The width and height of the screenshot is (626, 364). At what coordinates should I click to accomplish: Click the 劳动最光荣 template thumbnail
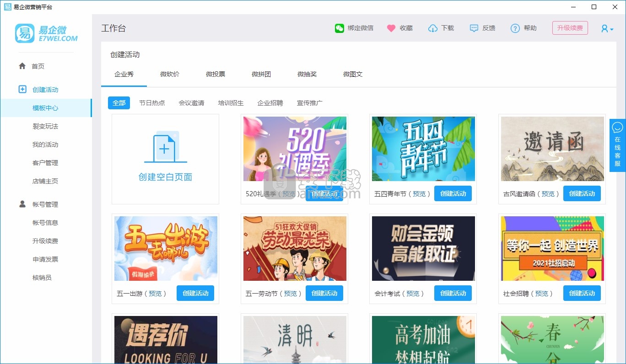click(x=295, y=248)
